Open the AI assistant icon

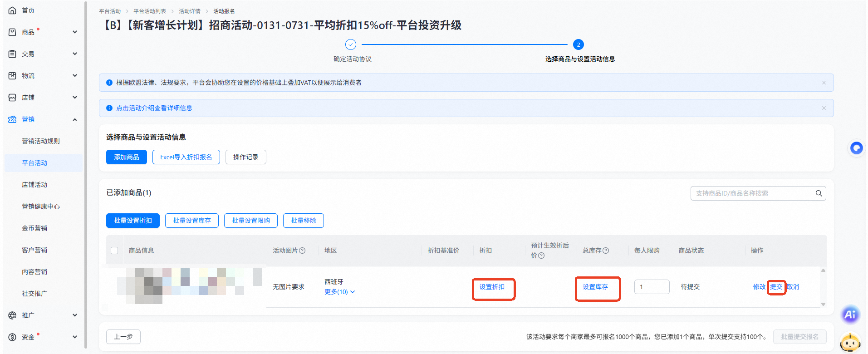pos(850,315)
